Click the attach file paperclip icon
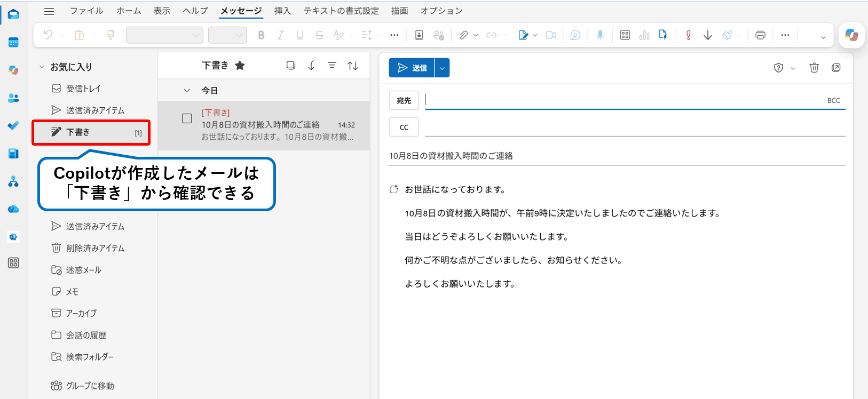Image resolution: width=868 pixels, height=399 pixels. (463, 35)
